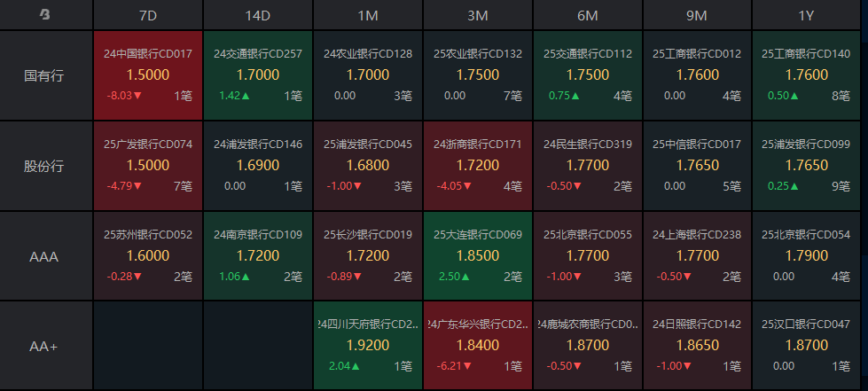This screenshot has height=391, width=868.
Task: Select the 14D tenor column header
Action: [x=258, y=15]
